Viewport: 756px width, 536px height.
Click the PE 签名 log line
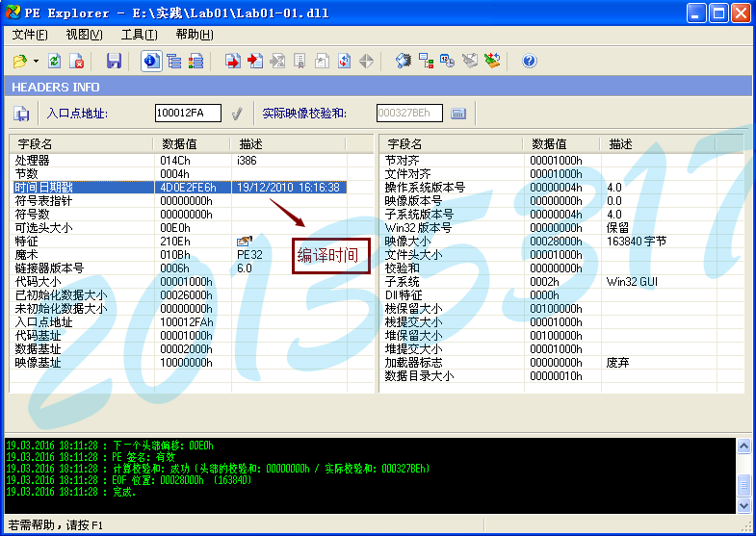coord(91,457)
